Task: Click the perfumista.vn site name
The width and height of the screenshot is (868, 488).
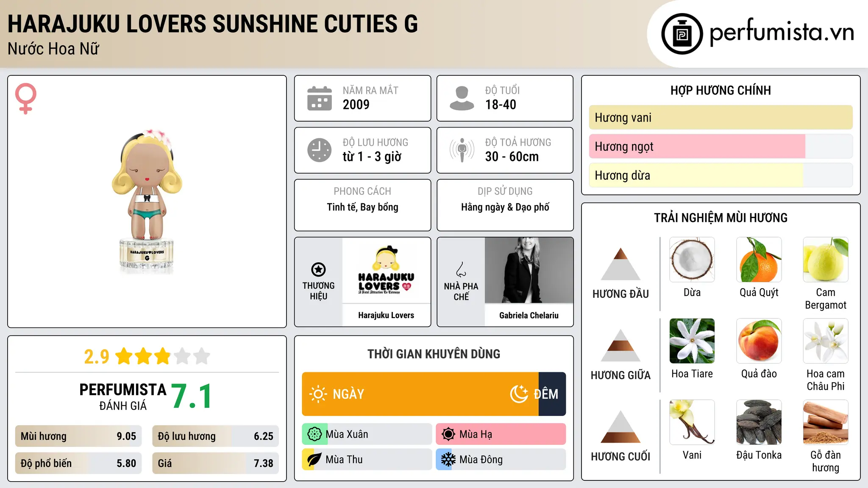Action: click(x=782, y=33)
